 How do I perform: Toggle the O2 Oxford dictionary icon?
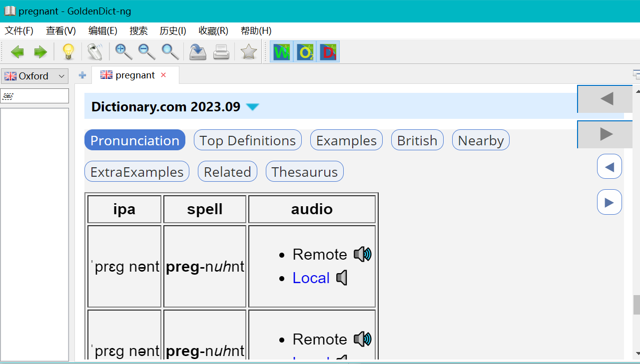click(x=305, y=51)
